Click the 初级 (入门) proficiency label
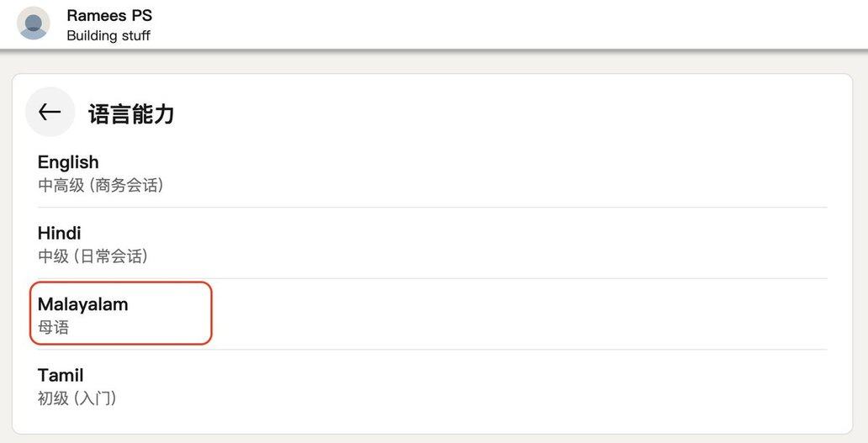Image resolution: width=868 pixels, height=443 pixels. tap(77, 398)
